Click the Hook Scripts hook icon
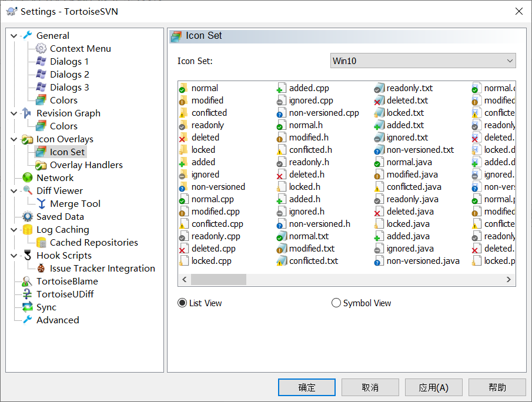Image resolution: width=532 pixels, height=402 pixels. [x=27, y=256]
